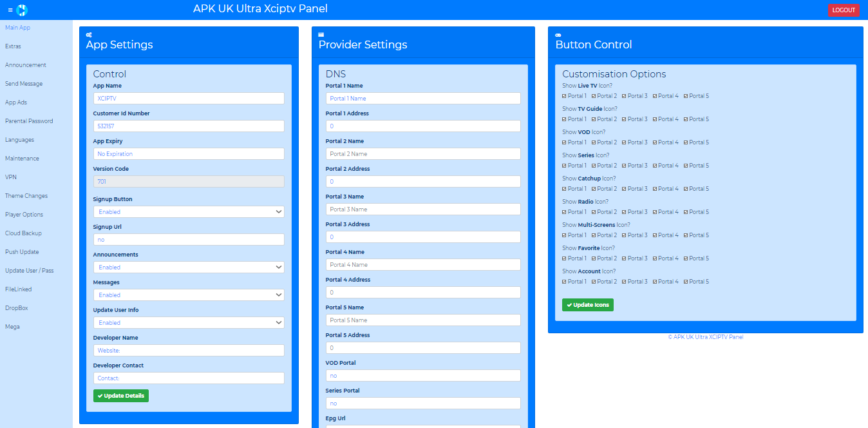Viewport: 868px width, 428px height.
Task: Open Main App in sidebar
Action: pyautogui.click(x=18, y=28)
